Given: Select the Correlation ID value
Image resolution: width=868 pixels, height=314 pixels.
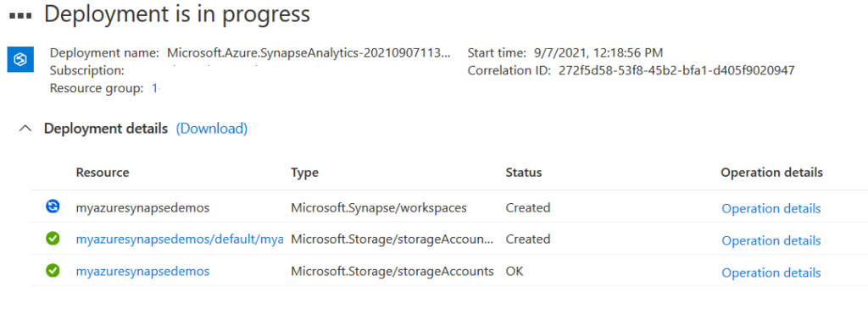Looking at the screenshot, I should click(x=677, y=71).
